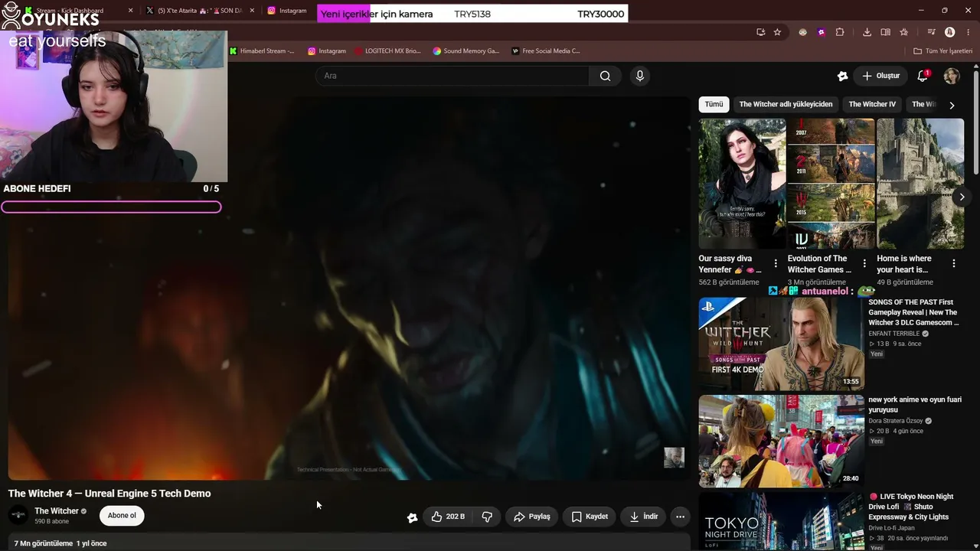The image size is (980, 551).
Task: Click the ENFANT TERRIBLE channel name
Action: [x=893, y=334]
